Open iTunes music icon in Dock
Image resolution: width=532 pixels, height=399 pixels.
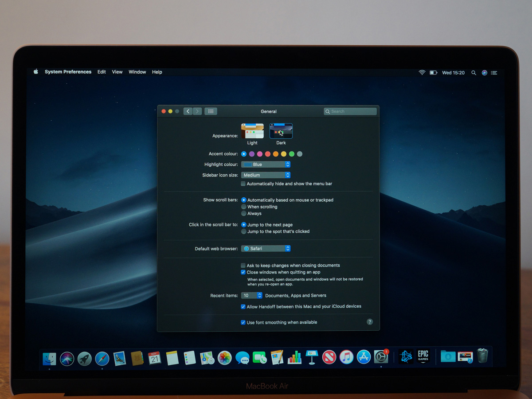pyautogui.click(x=346, y=357)
